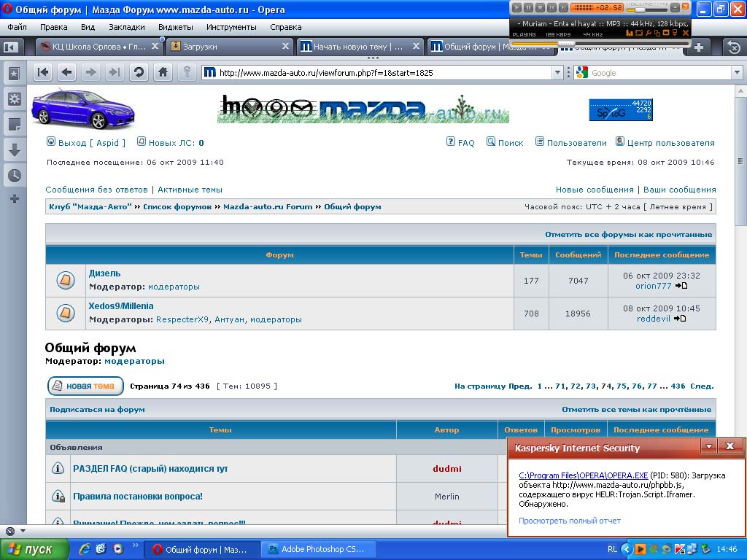Click the OPERA.EXE path link in Kaspersky popup
747x560 pixels.
coord(583,475)
